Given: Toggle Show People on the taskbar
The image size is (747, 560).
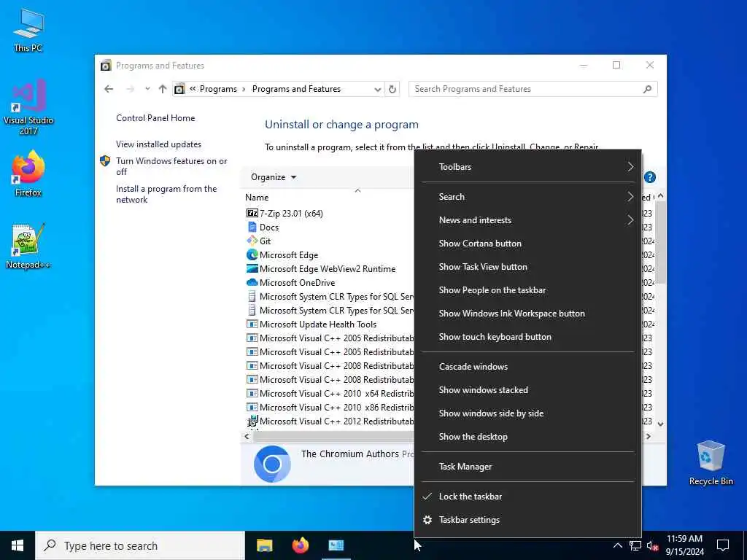Looking at the screenshot, I should (528, 290).
